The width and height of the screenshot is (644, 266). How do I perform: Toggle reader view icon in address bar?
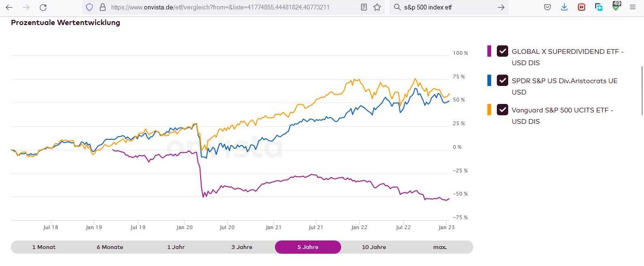(x=363, y=8)
